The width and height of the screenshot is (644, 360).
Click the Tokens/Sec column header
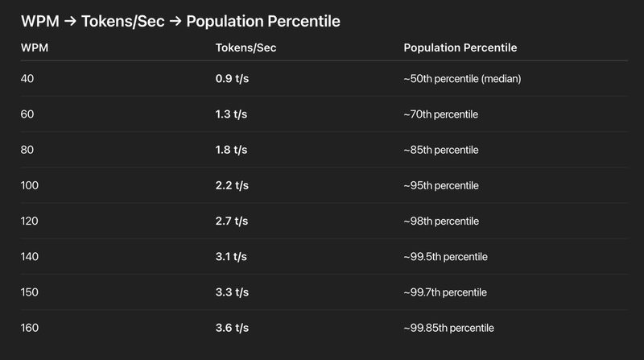(246, 48)
